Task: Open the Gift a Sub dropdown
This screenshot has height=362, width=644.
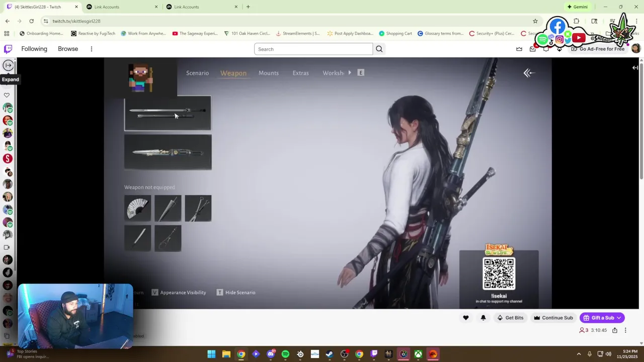Action: click(x=602, y=318)
